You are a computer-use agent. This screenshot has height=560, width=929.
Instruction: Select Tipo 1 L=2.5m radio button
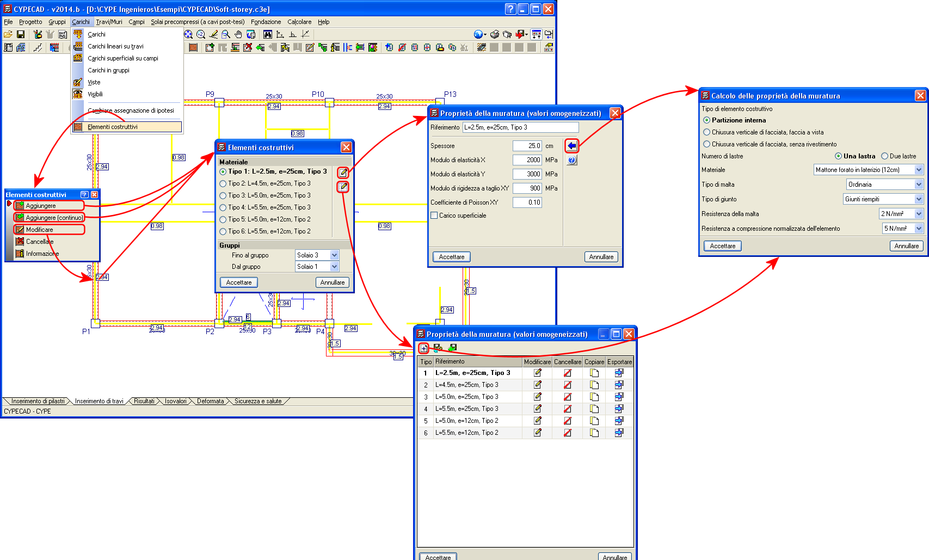pyautogui.click(x=223, y=171)
